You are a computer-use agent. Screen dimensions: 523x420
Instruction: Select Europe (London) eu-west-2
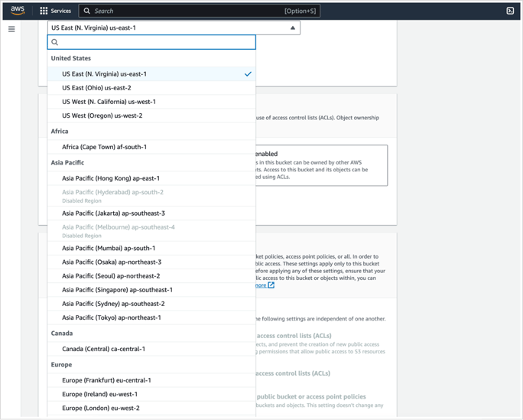coord(100,408)
